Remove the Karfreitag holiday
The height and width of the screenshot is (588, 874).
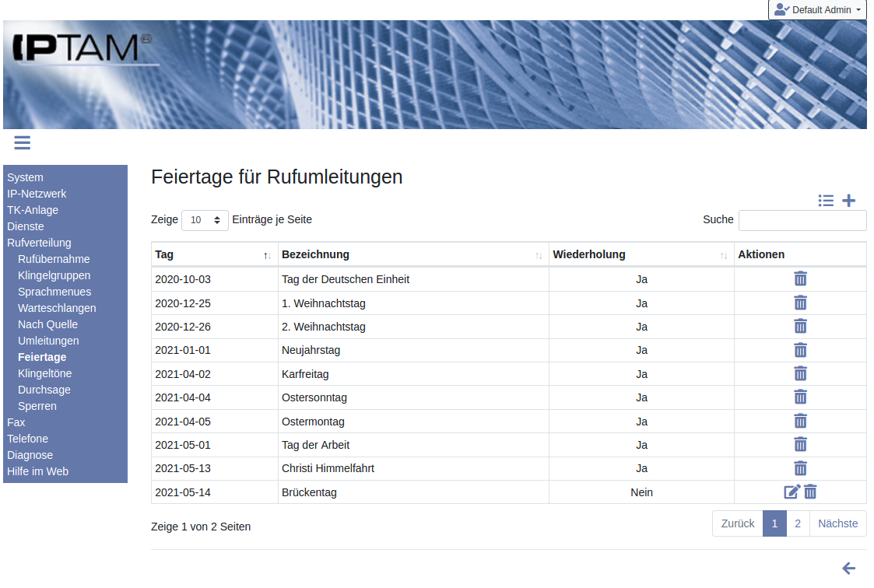(x=800, y=373)
